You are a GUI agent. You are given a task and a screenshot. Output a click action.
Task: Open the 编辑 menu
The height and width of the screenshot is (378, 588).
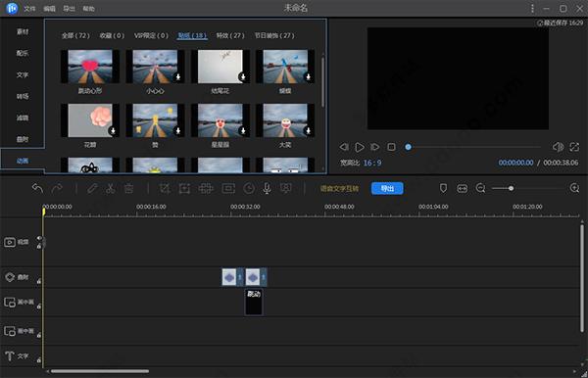tap(50, 8)
